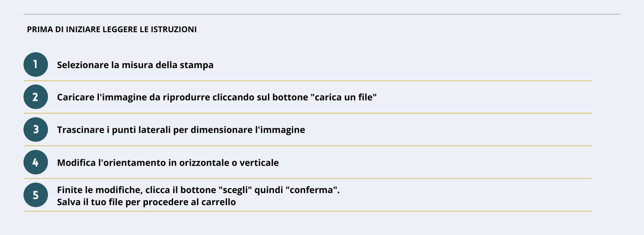
Task: Click the "Salva il tuo file" text line
Action: click(x=146, y=202)
